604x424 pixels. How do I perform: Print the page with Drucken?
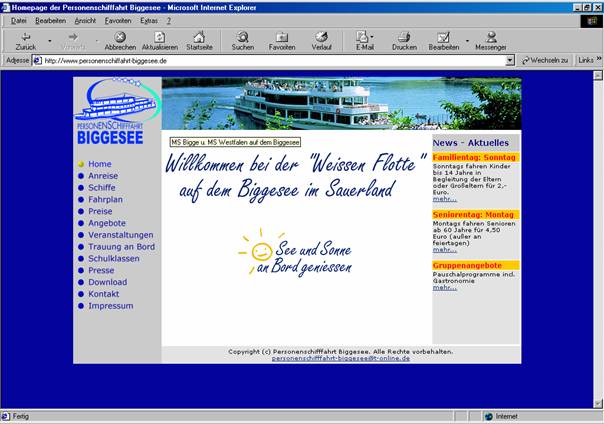(x=404, y=41)
